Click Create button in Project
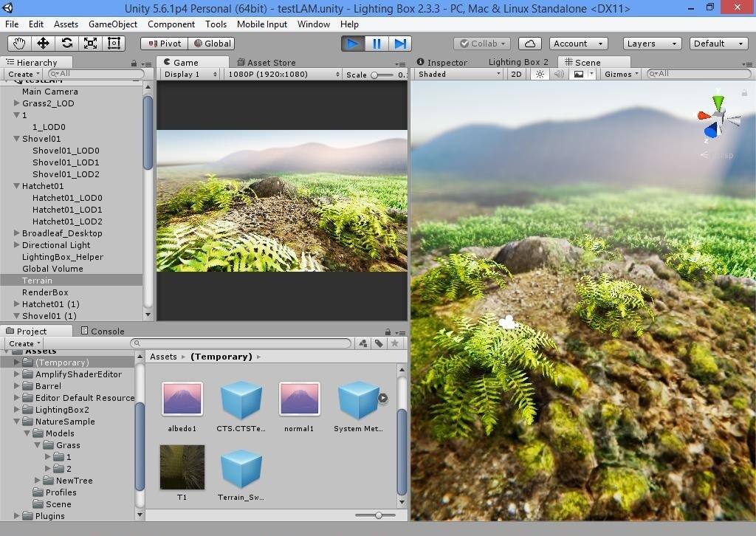The height and width of the screenshot is (536, 756). tap(24, 343)
